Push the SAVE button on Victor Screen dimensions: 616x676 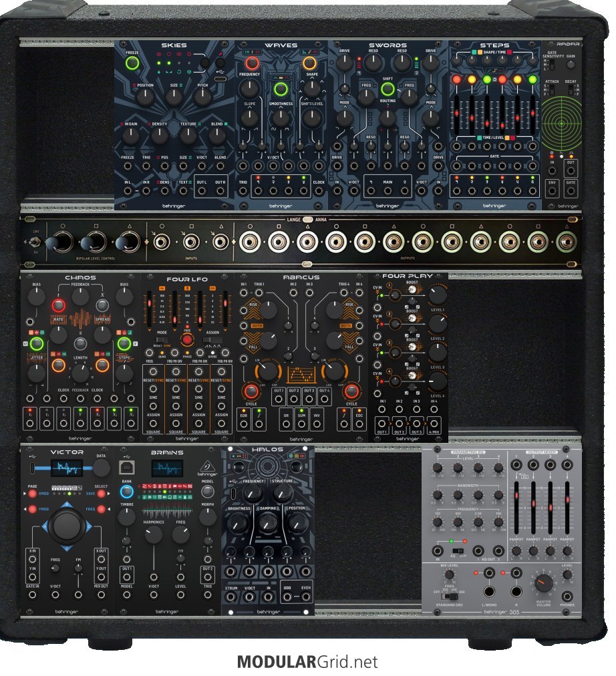pyautogui.click(x=102, y=494)
